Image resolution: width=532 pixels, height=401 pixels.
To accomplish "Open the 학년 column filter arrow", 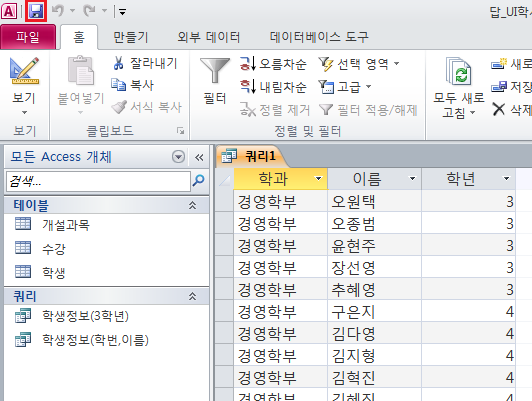I will [506, 178].
